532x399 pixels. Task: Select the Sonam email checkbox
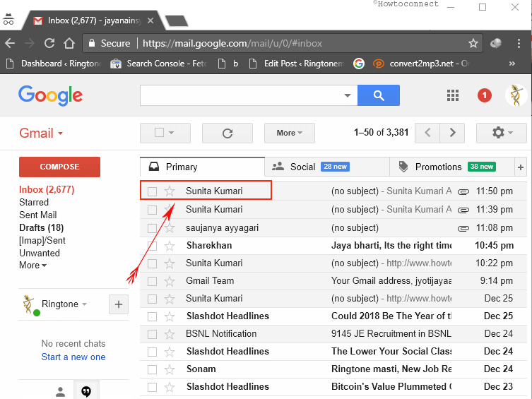click(152, 369)
